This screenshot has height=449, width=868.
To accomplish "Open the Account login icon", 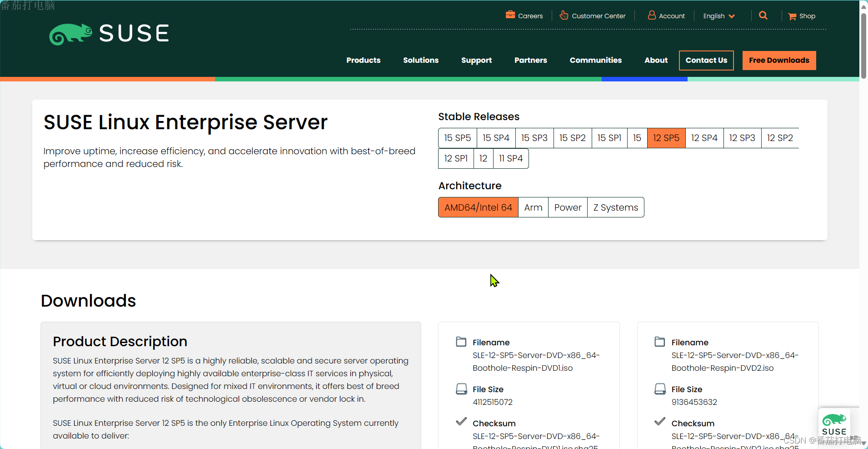I will point(652,15).
